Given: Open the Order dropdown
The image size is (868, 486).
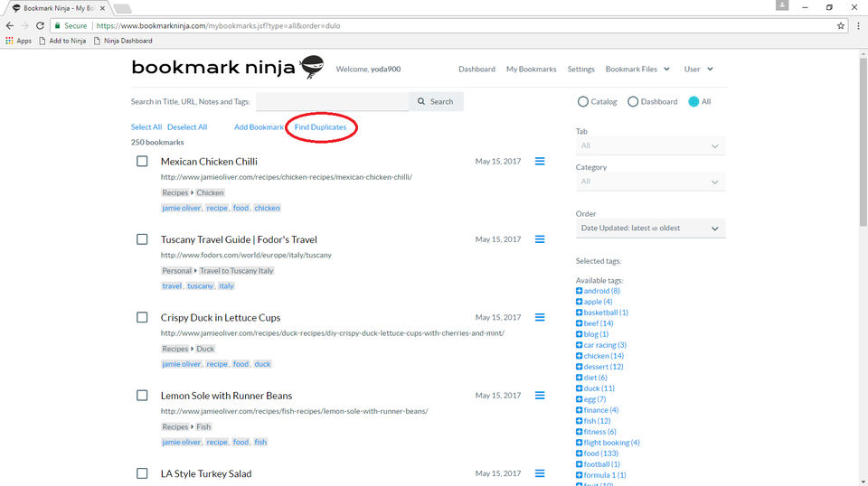Looking at the screenshot, I should click(x=650, y=229).
